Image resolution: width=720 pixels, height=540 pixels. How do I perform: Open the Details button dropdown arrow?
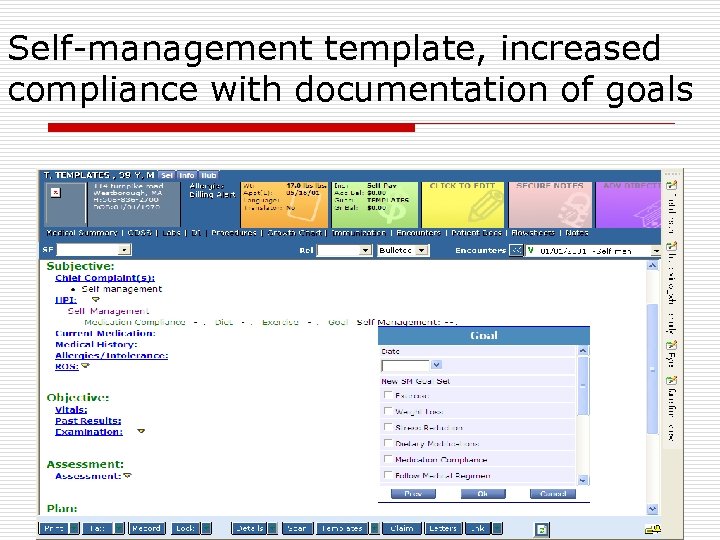pos(272,529)
